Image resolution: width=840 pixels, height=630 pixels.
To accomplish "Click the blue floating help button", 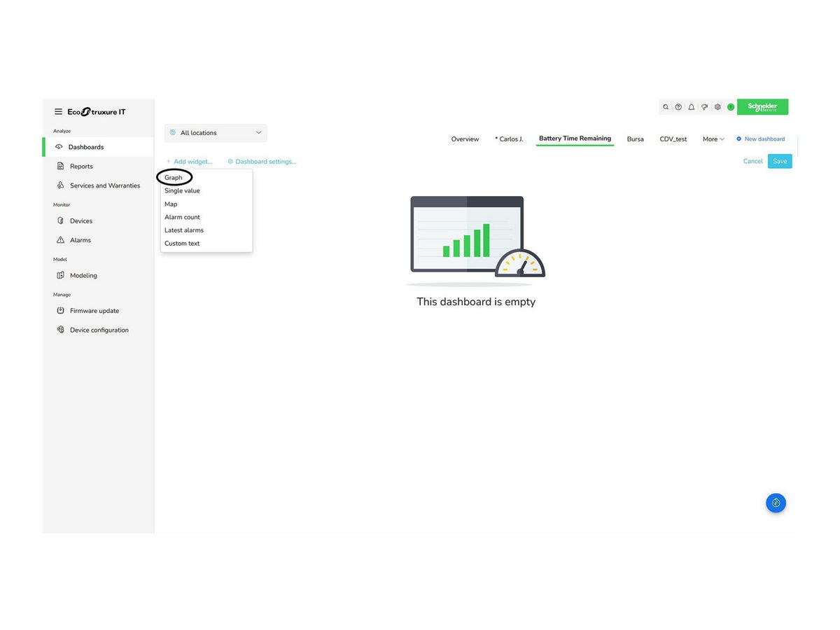I will point(776,503).
